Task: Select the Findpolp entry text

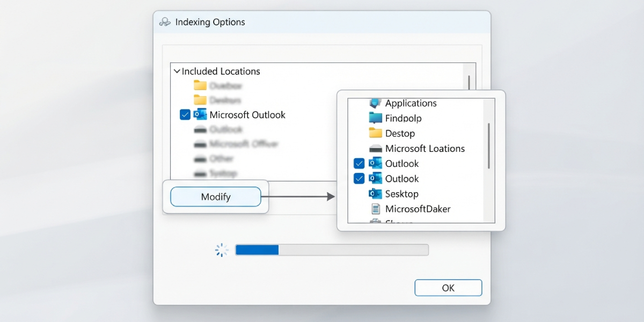Action: (x=404, y=118)
